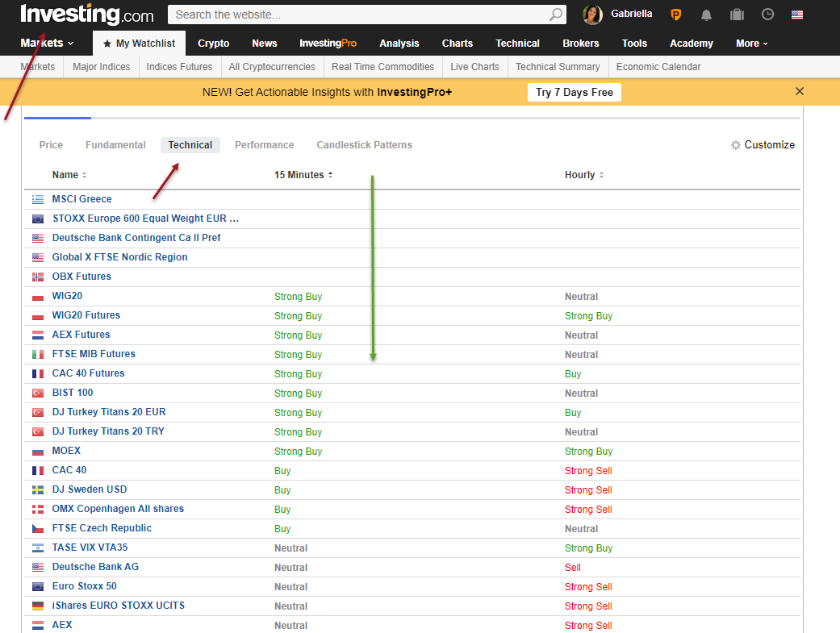
Task: Open the clock history icon
Action: pyautogui.click(x=767, y=15)
